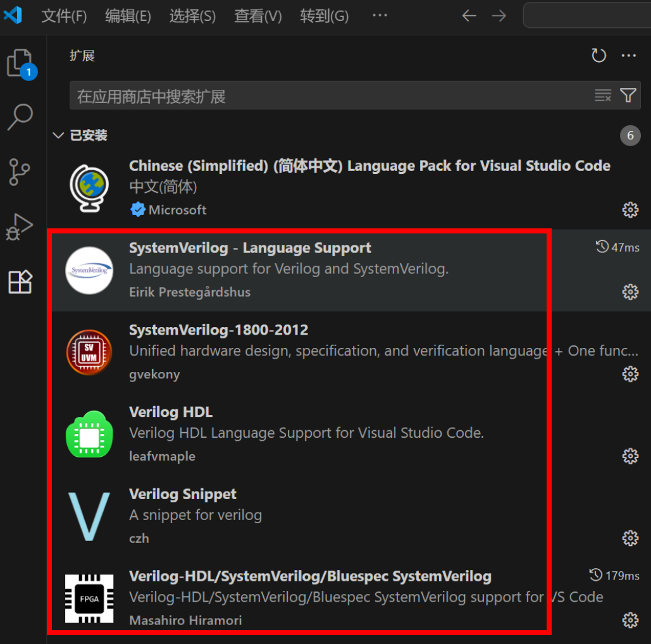Click the SV UVM chip extension icon
The height and width of the screenshot is (644, 651).
click(89, 352)
